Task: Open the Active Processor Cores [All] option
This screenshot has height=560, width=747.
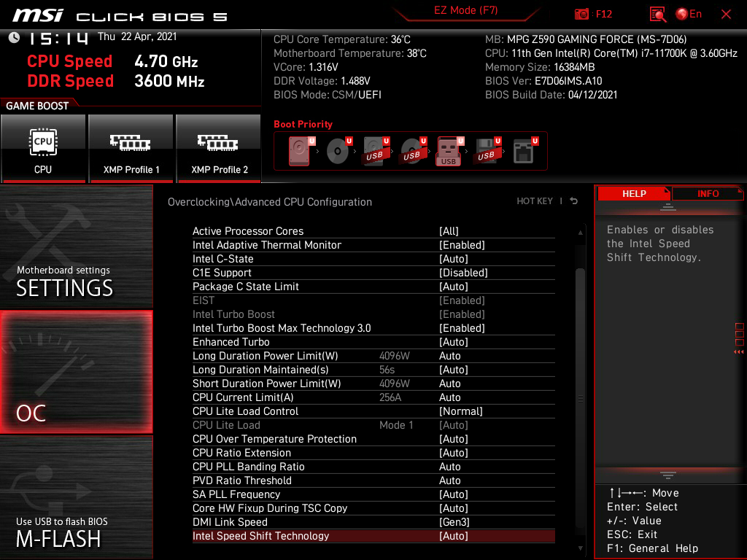Action: tap(373, 231)
